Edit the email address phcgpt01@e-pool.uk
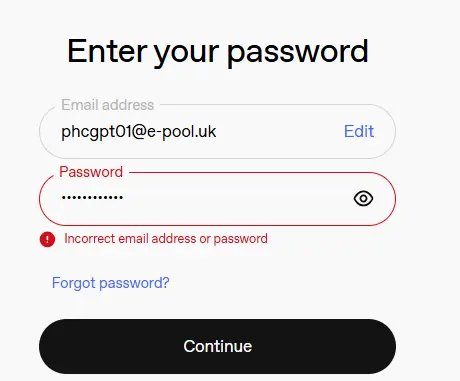Screen dimensions: 460x381 [359, 131]
